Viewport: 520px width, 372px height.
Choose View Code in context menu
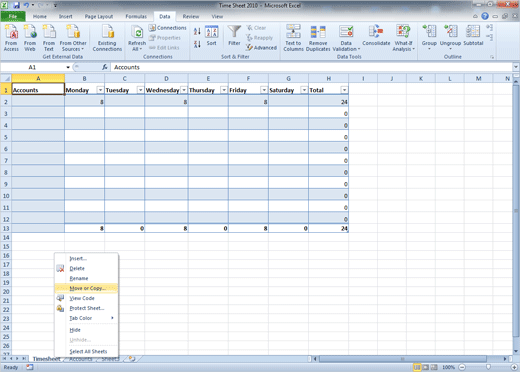point(86,298)
